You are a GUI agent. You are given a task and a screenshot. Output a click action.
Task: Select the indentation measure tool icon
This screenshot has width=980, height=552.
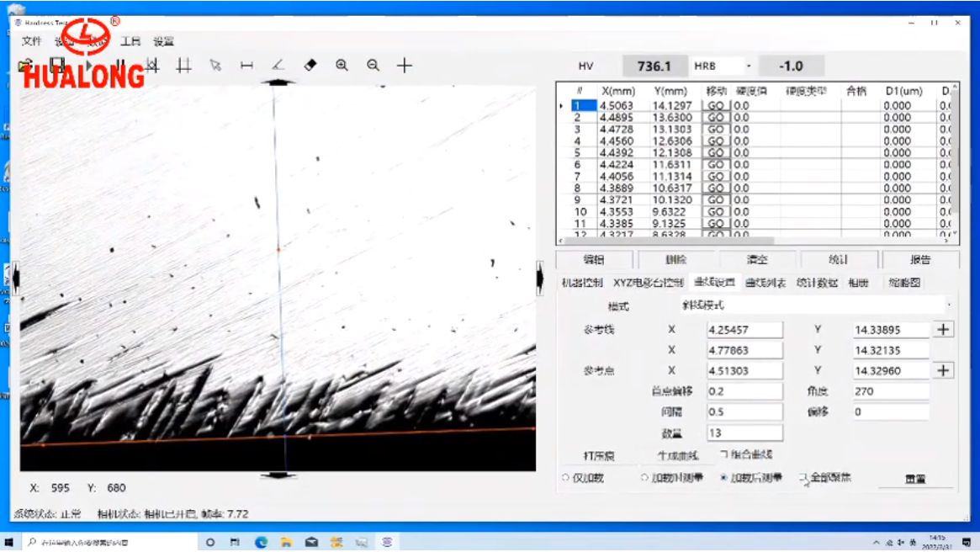coord(152,65)
